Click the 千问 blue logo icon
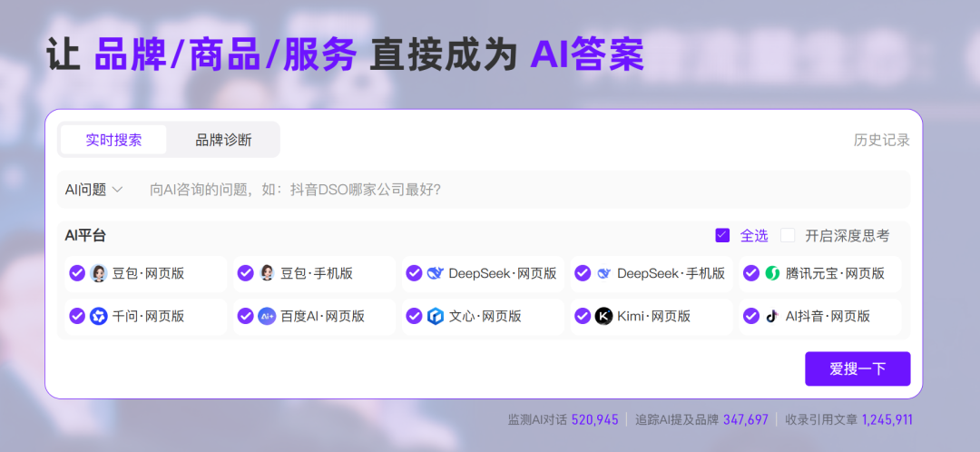Viewport: 980px width, 452px height. (99, 316)
